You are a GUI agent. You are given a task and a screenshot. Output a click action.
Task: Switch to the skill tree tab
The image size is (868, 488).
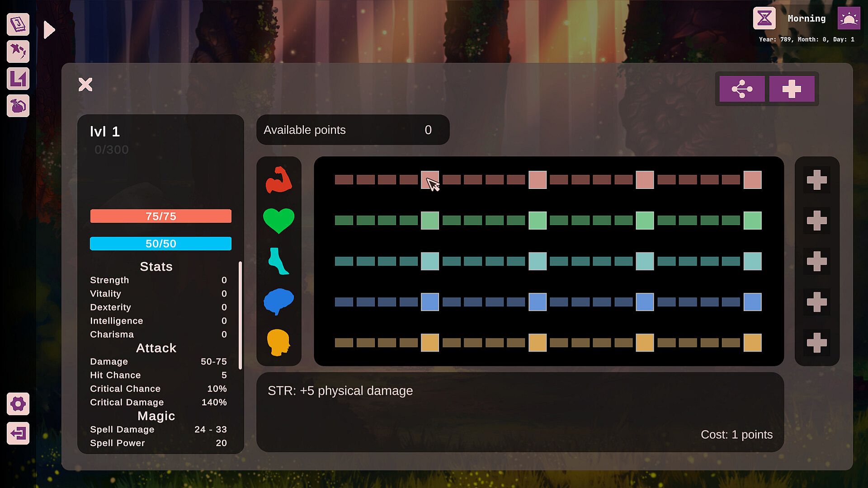[x=742, y=89]
